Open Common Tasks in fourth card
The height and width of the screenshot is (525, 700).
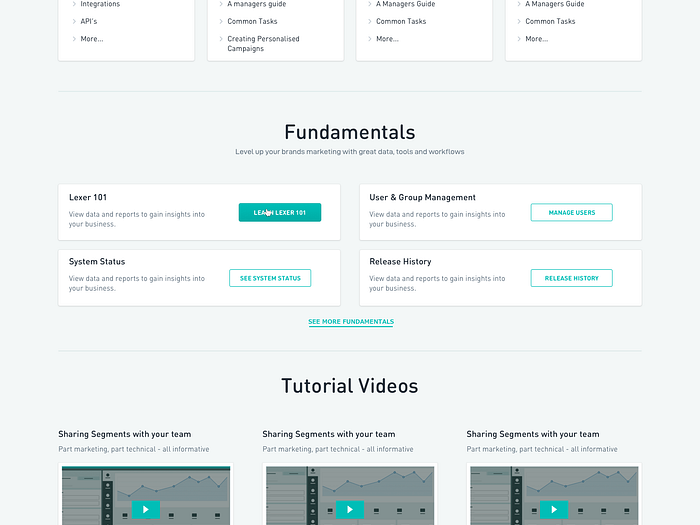coord(550,21)
